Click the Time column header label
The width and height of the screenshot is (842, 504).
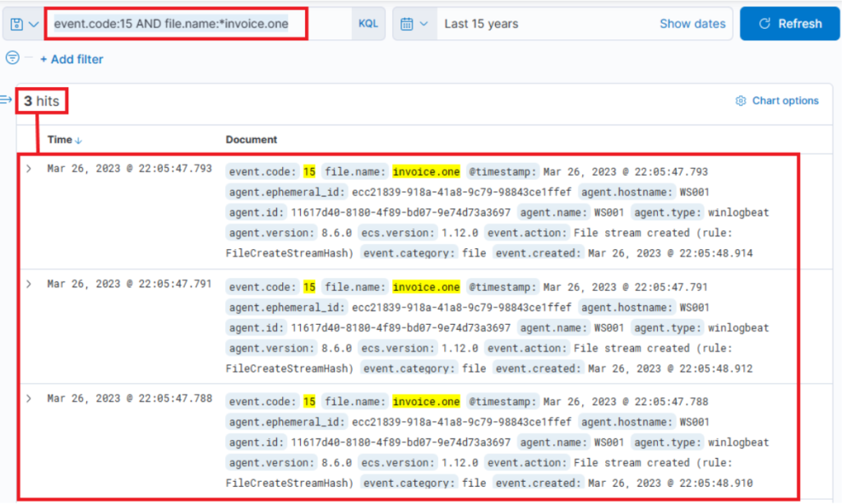click(x=59, y=140)
